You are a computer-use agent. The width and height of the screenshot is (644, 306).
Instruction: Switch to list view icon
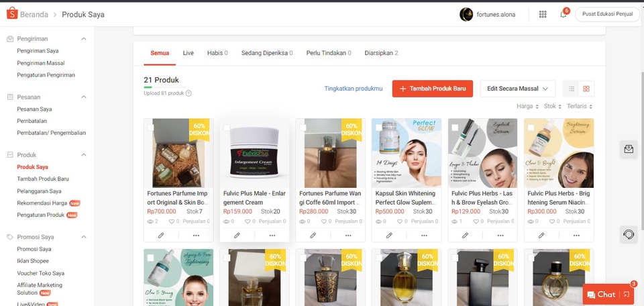[572, 89]
